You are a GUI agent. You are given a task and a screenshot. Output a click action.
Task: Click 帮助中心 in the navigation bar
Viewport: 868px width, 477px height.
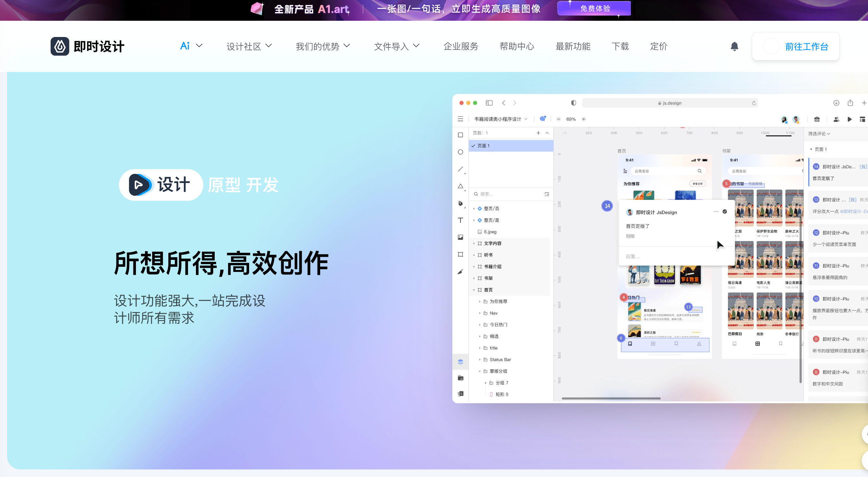(517, 46)
